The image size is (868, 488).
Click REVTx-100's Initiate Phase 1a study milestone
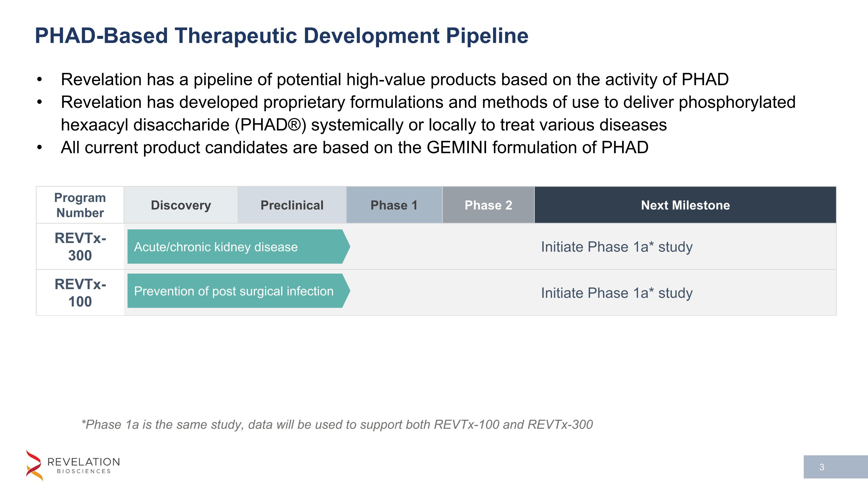click(617, 293)
